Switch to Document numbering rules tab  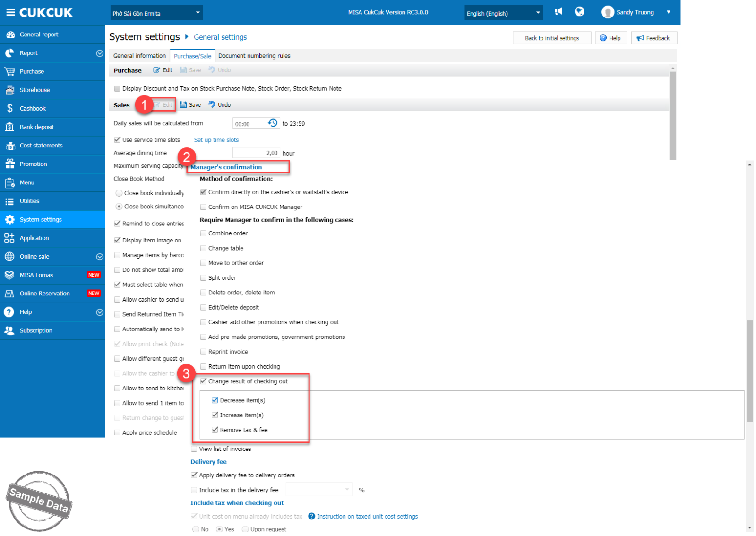(254, 56)
